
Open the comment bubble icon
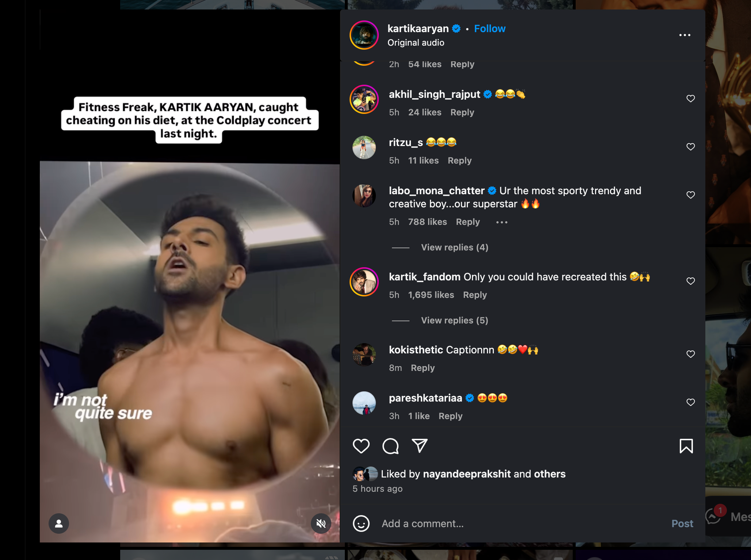[390, 446]
